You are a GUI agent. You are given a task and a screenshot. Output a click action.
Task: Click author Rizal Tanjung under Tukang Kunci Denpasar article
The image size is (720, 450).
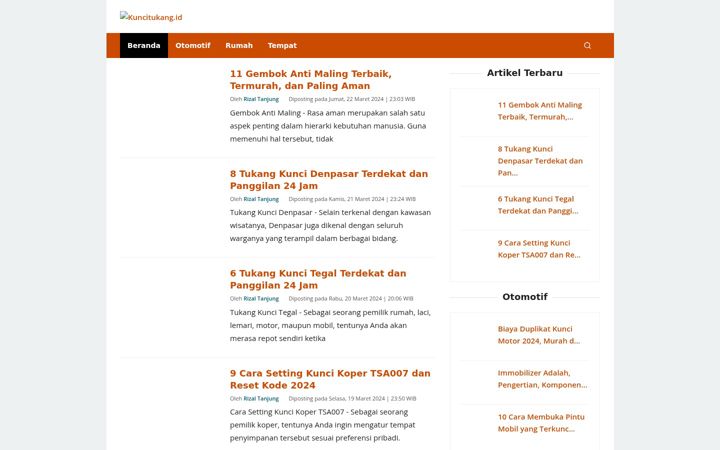point(261,199)
